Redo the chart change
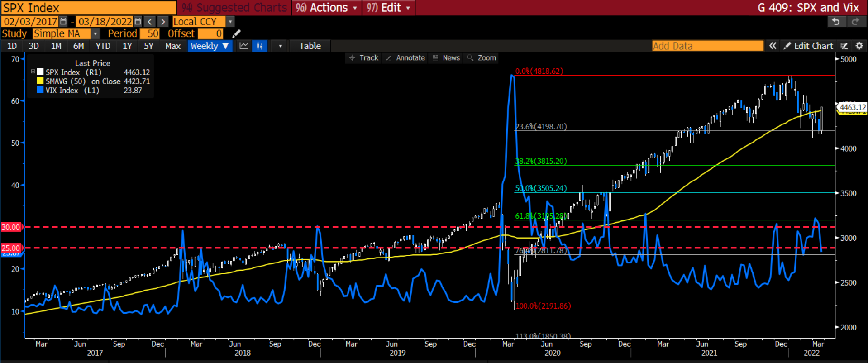 point(855,21)
